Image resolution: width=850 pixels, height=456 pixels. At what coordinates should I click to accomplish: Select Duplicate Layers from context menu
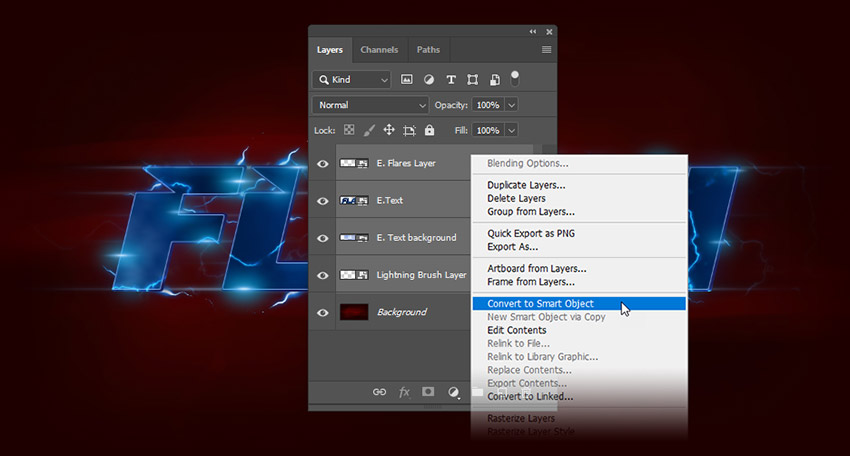[x=526, y=185]
